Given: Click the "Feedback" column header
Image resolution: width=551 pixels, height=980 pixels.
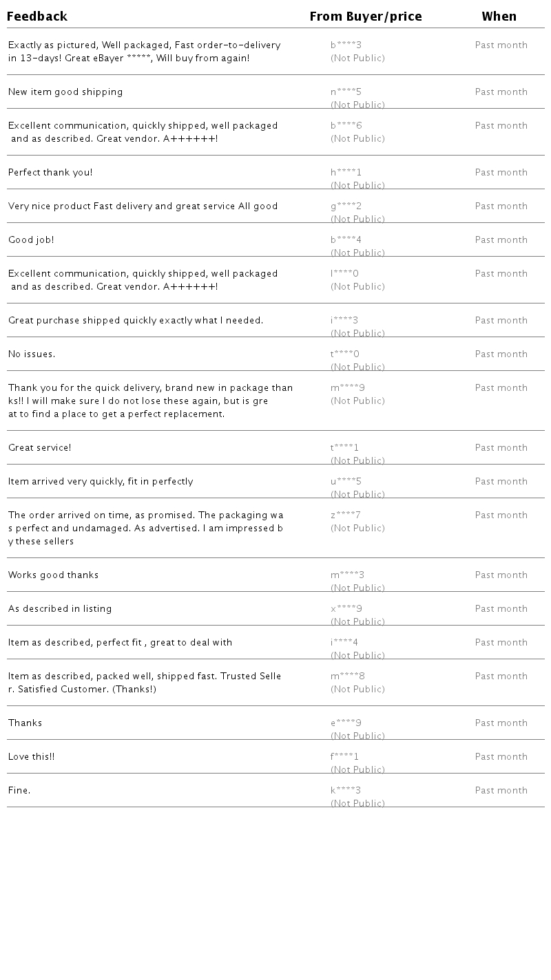Looking at the screenshot, I should tap(37, 17).
